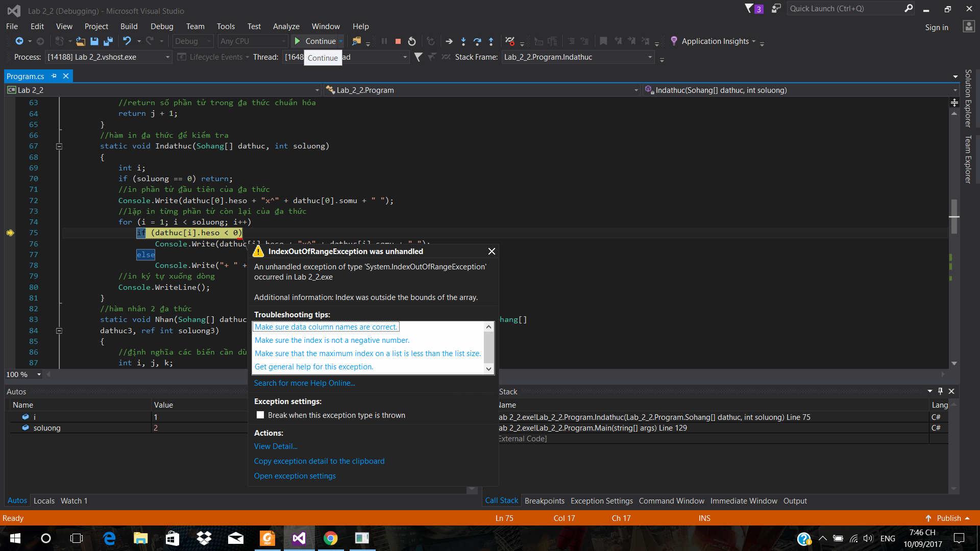This screenshot has height=551, width=980.
Task: Click Make sure the index is not negative
Action: (332, 340)
